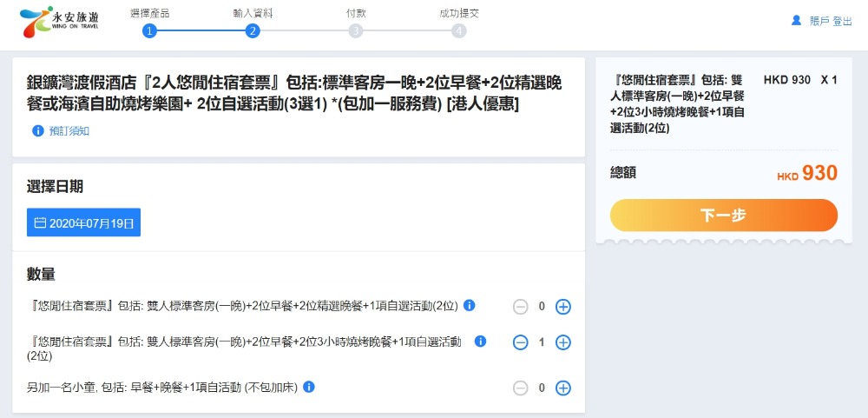Go to step 1 選擇產品
This screenshot has height=418, width=868.
pyautogui.click(x=149, y=30)
